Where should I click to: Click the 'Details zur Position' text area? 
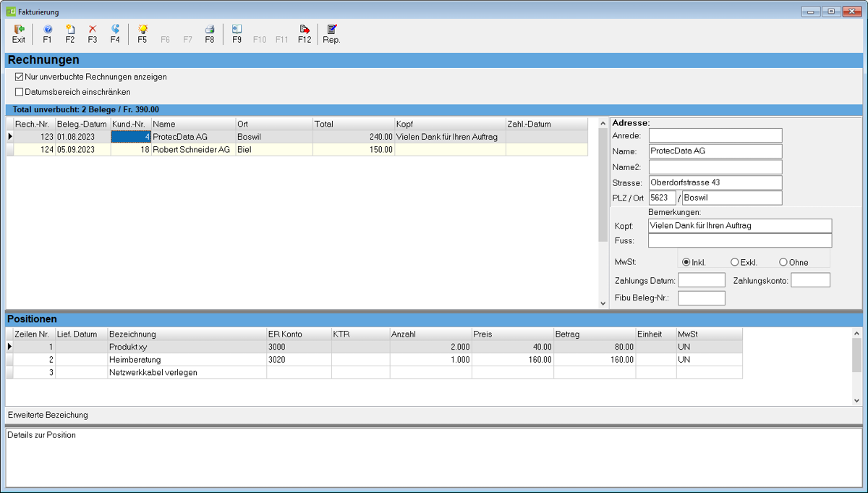coord(434,457)
